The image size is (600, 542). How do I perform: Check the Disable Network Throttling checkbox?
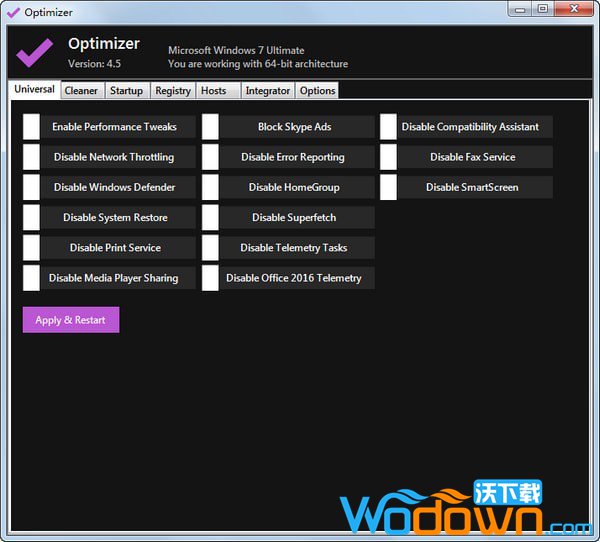[31, 157]
